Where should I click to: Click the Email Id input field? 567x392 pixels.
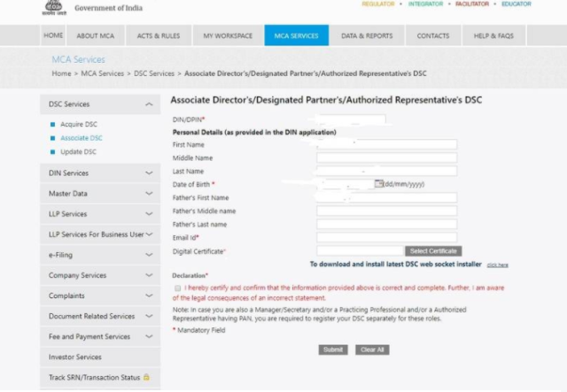coord(386,237)
